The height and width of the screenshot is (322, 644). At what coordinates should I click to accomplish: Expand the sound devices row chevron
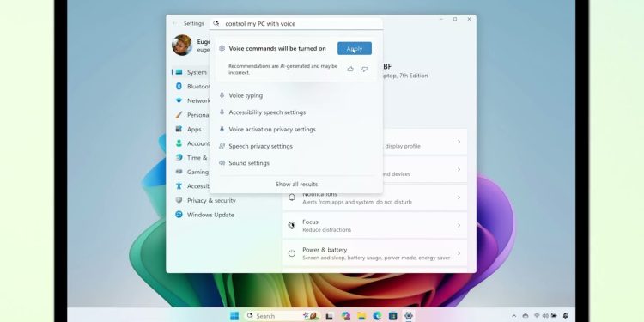point(459,170)
